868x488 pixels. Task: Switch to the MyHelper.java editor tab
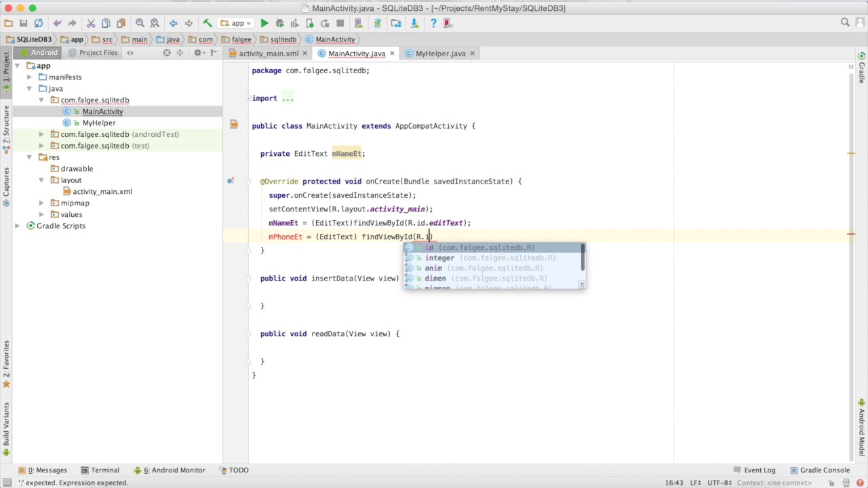click(x=440, y=54)
